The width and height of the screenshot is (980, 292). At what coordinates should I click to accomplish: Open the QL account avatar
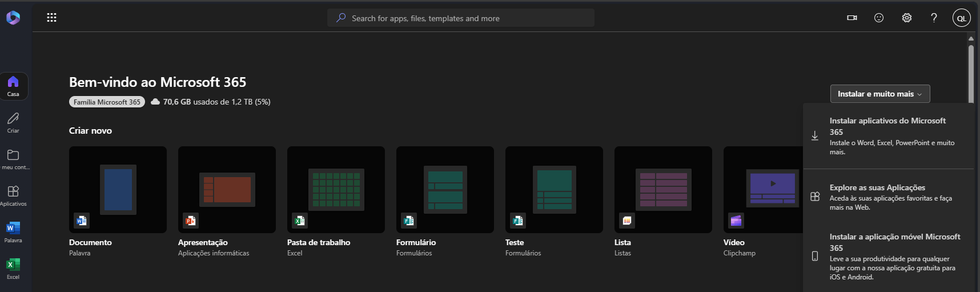click(962, 18)
